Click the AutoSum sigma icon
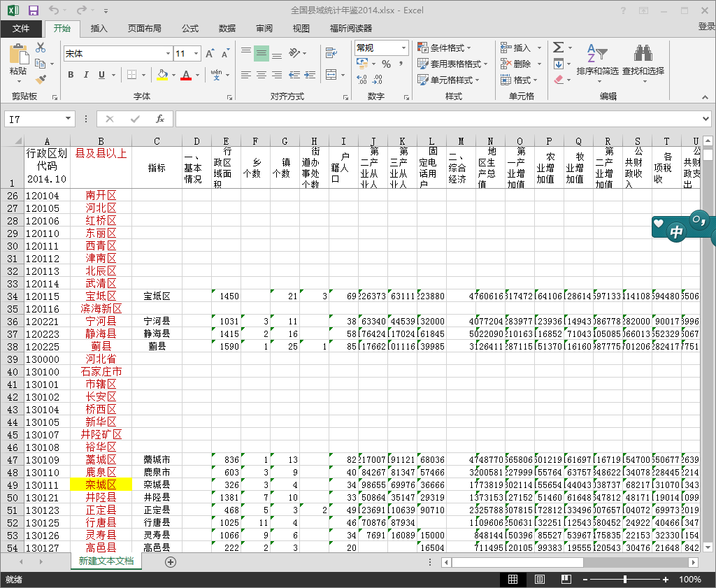The width and height of the screenshot is (716, 588). click(x=558, y=48)
